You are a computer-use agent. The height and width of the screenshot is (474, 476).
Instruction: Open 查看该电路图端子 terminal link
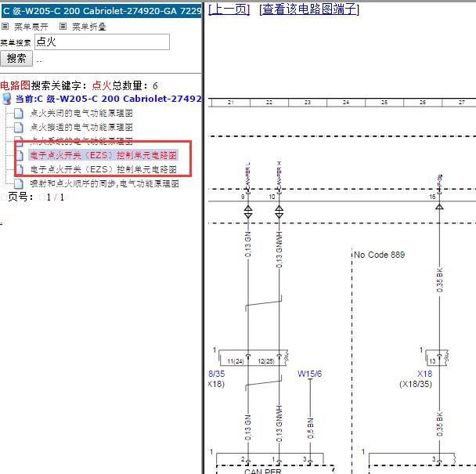309,9
